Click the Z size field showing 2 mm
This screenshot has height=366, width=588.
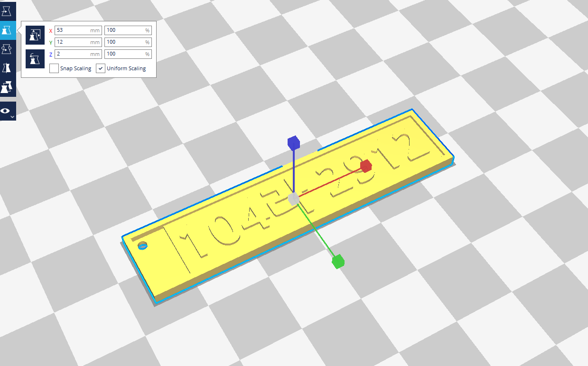coord(78,54)
